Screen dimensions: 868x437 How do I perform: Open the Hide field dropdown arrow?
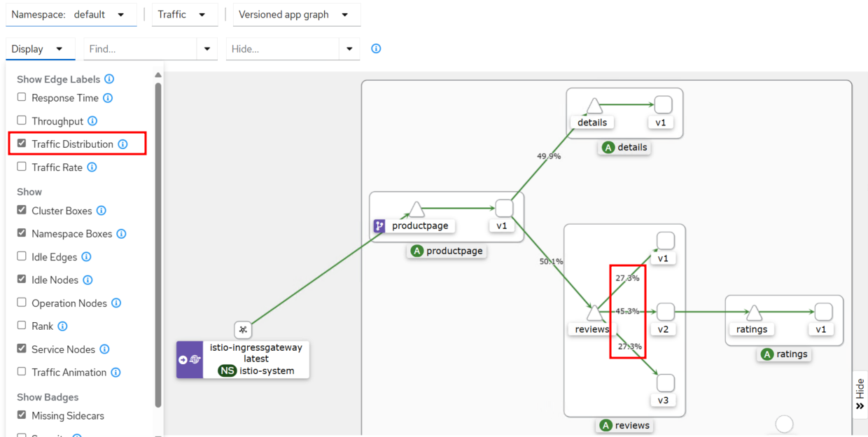pos(349,49)
